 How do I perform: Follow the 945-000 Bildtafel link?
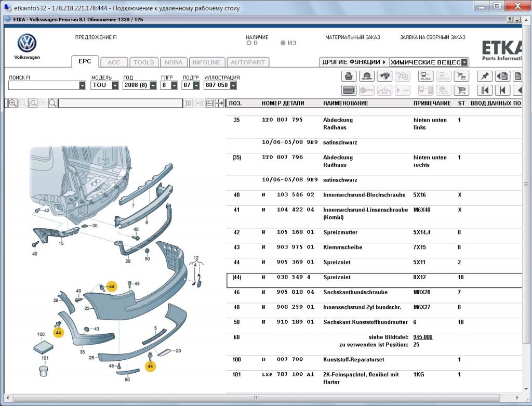(x=423, y=337)
